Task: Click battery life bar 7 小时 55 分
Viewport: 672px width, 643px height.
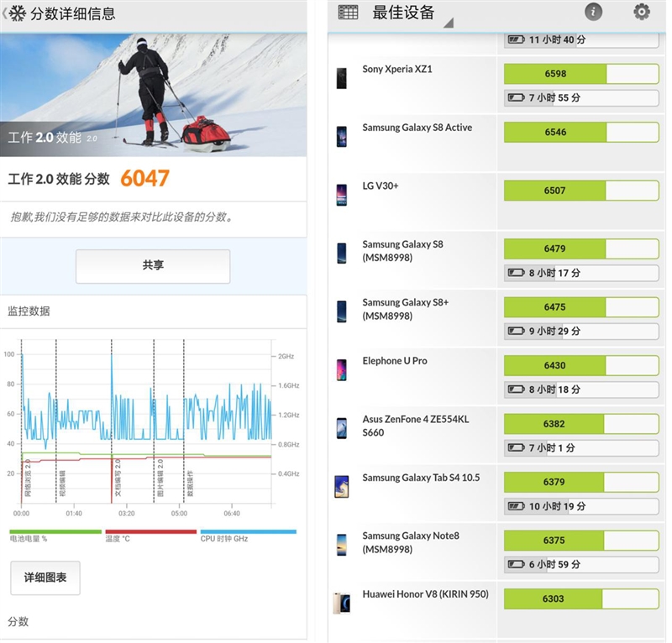Action: click(x=581, y=97)
